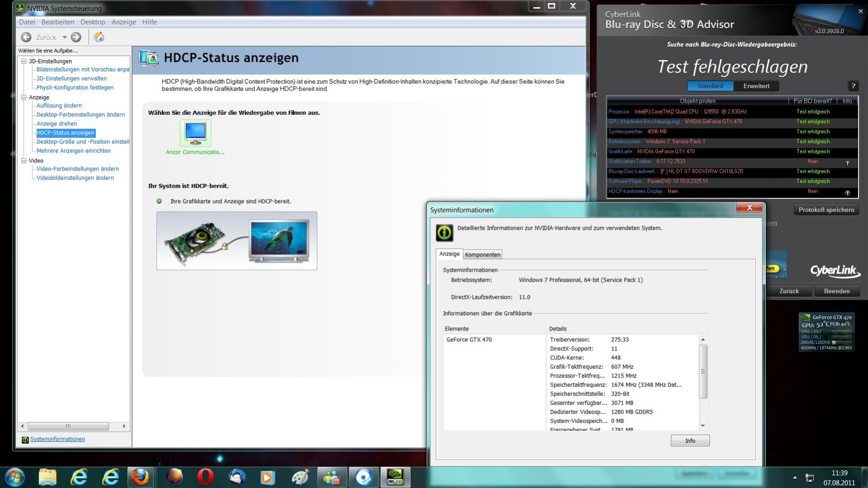
Task: Open the Anzeige menu
Action: tap(123, 22)
